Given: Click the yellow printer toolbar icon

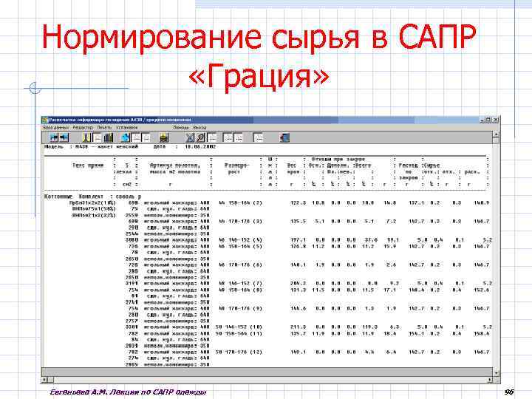Looking at the screenshot, I should (x=163, y=137).
